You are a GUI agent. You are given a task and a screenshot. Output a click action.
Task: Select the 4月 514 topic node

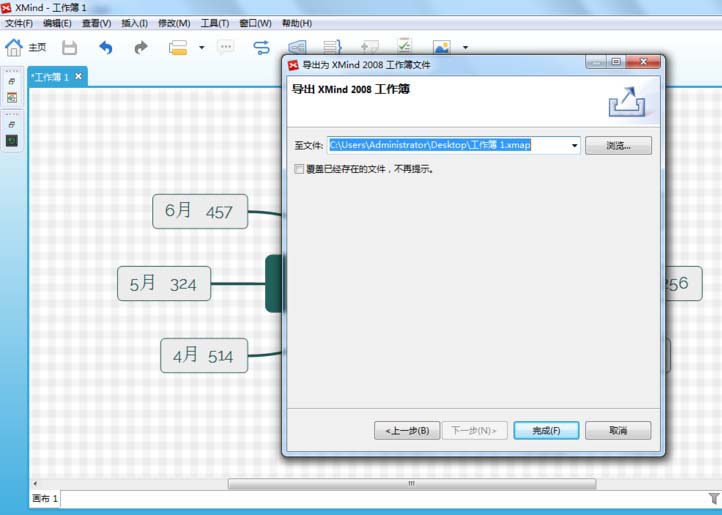click(x=204, y=356)
